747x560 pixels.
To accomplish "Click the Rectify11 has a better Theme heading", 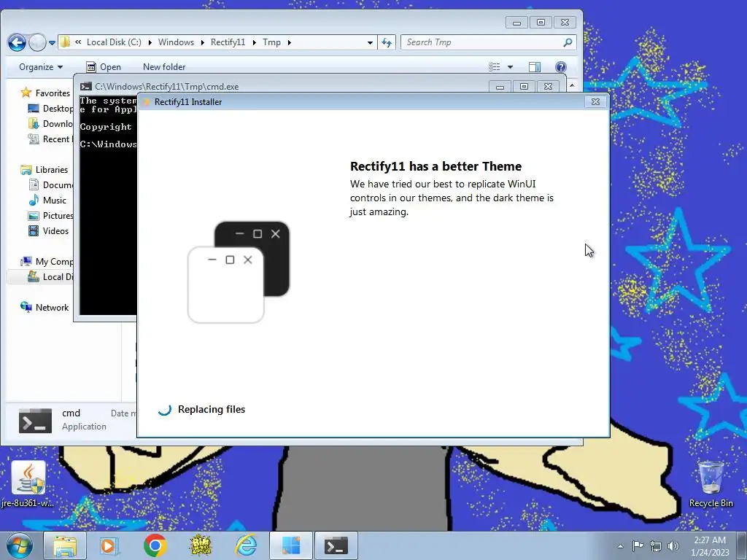I will [x=436, y=166].
